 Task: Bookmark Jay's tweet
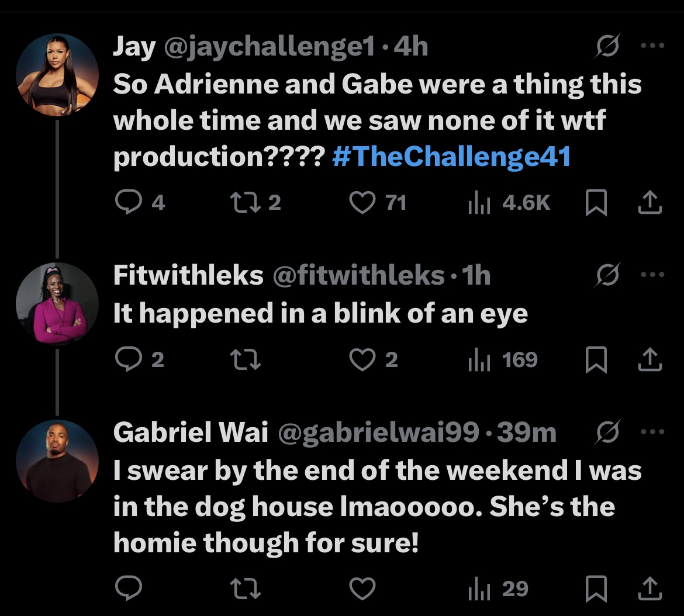point(596,203)
